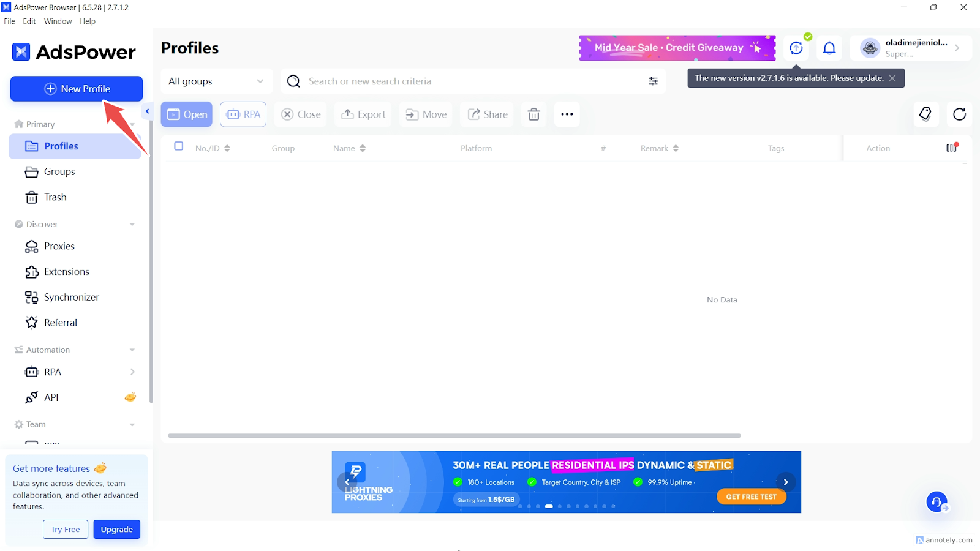Click the horizontal table scrollbar

454,436
